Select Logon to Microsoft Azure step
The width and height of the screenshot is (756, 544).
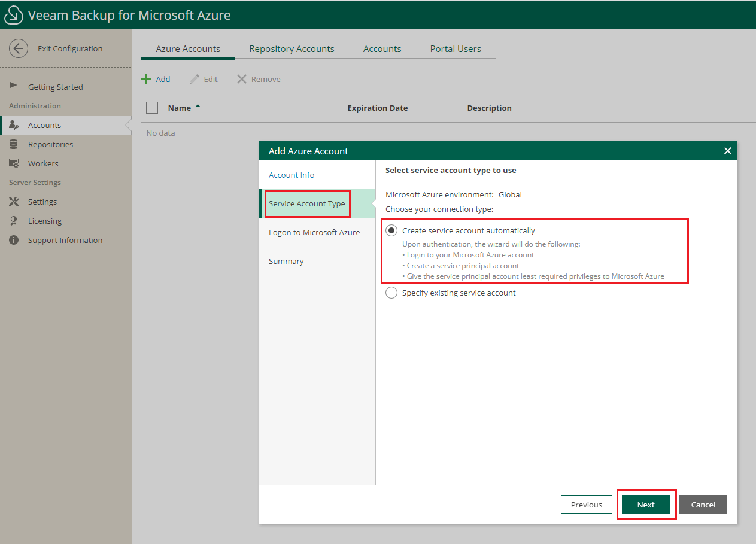click(317, 232)
